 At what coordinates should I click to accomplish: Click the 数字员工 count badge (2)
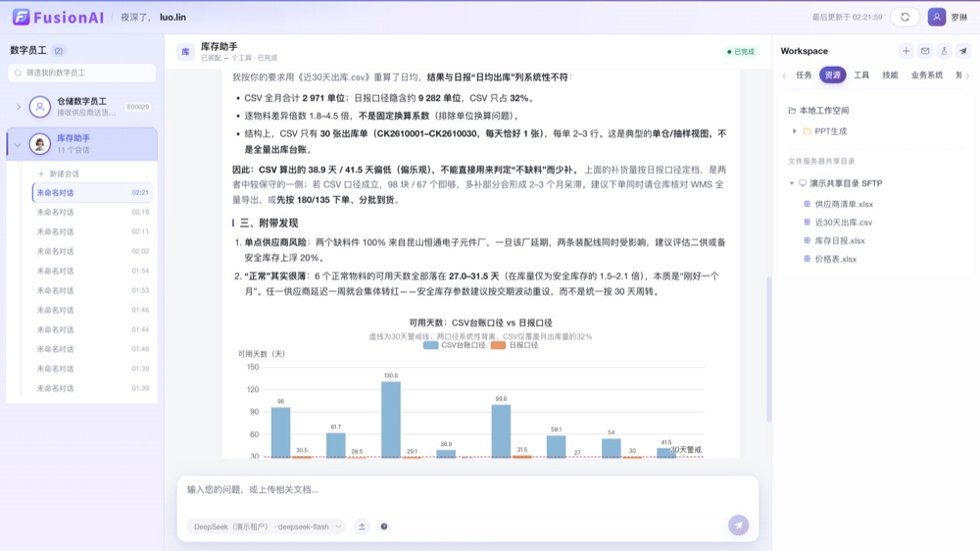click(x=58, y=51)
